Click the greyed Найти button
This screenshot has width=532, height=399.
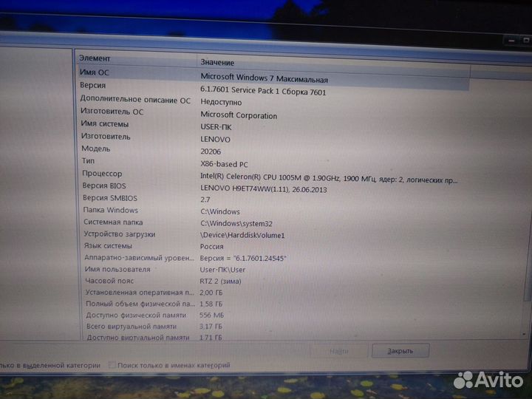pos(338,351)
